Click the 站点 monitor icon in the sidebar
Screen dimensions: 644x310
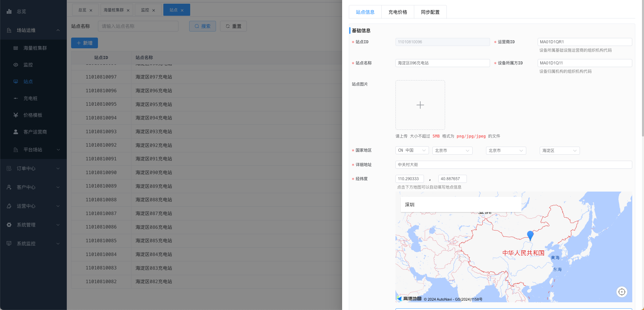tap(16, 82)
